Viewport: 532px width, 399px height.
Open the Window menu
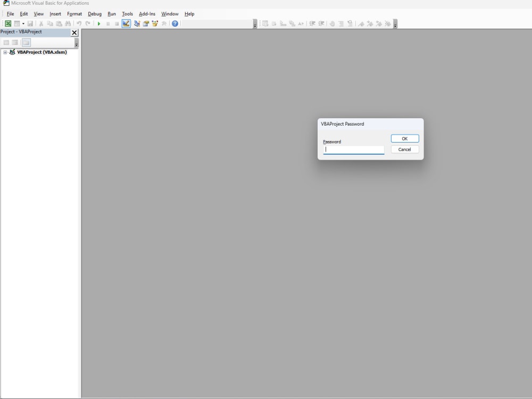[170, 14]
